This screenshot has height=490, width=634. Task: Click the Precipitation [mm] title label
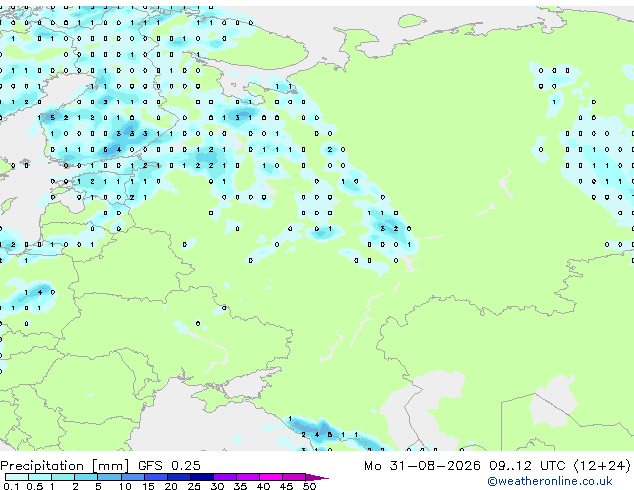[65, 466]
